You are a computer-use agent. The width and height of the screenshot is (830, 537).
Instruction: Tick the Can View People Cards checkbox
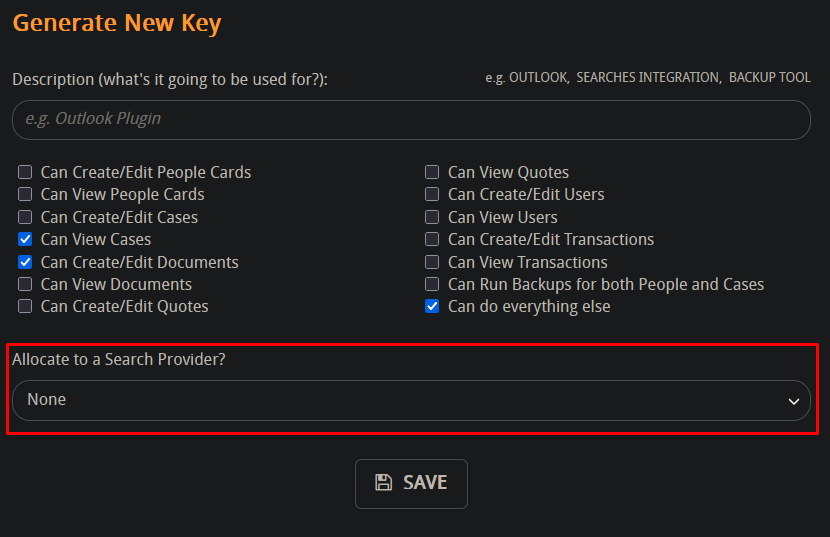pos(25,194)
